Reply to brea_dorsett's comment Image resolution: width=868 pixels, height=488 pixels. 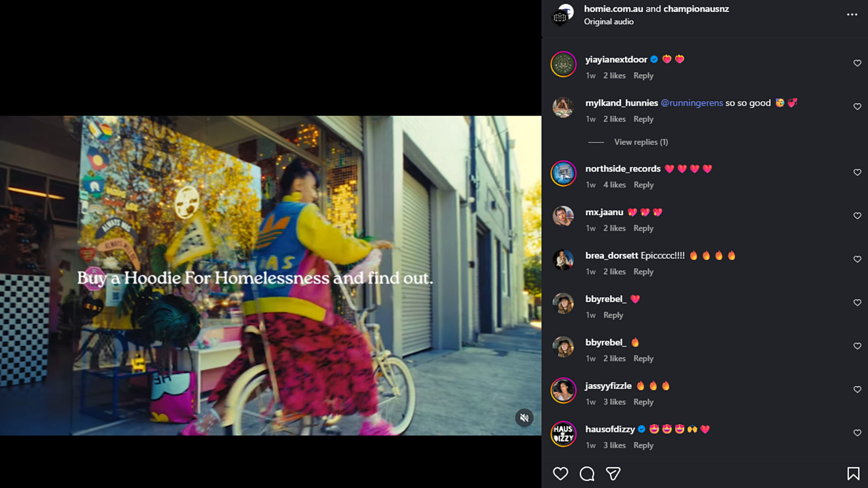pyautogui.click(x=643, y=272)
